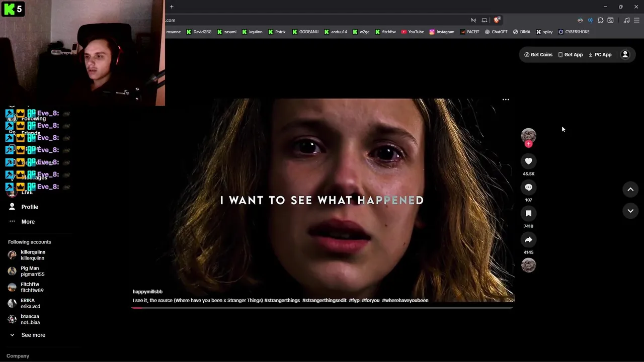Open the Potrix bookmark

click(x=277, y=32)
